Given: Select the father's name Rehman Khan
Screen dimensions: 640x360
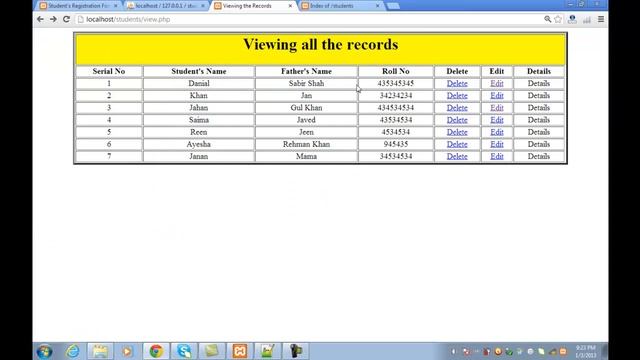Looking at the screenshot, I should tap(306, 144).
